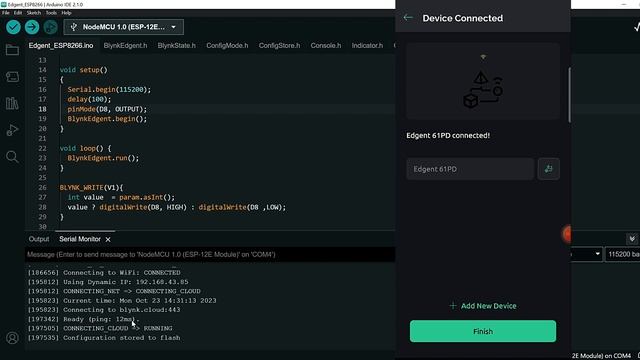Screen dimensions: 640x360
Task: Click the BlynkEdgent.run(); code line
Action: (103, 158)
